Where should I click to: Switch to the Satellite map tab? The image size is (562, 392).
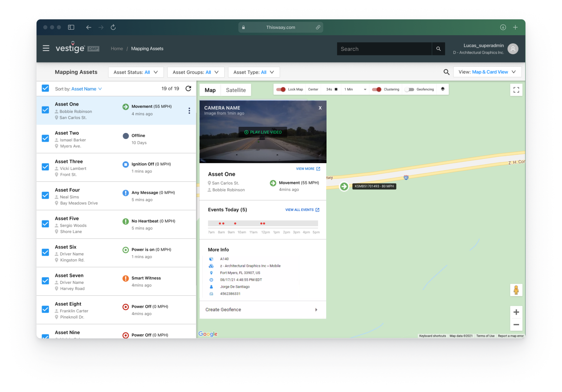pos(236,90)
